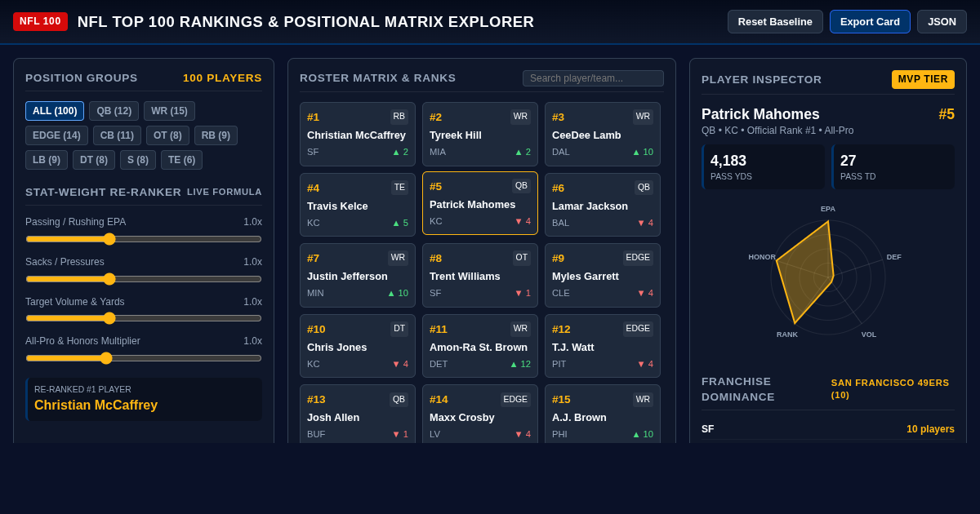This screenshot has height=514, width=980.
Task: Filter by WR (15) position group
Action: 169,111
